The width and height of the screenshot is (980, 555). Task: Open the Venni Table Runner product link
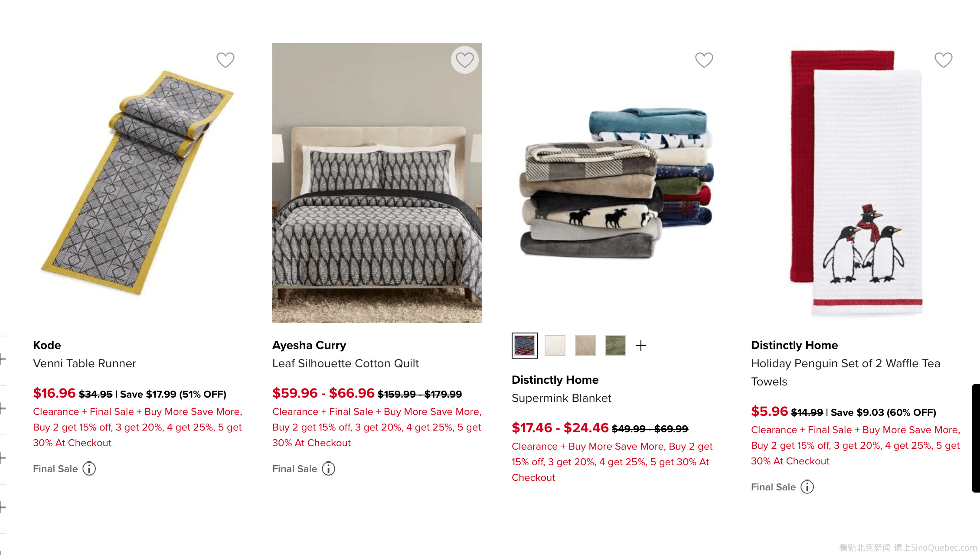coord(85,363)
